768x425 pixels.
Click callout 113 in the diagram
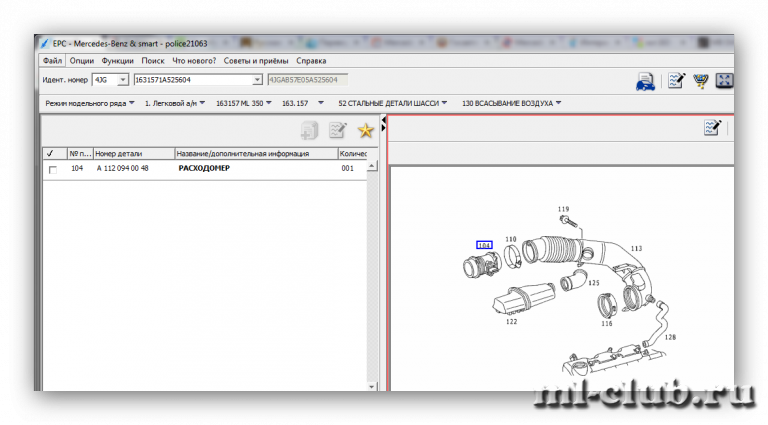636,248
